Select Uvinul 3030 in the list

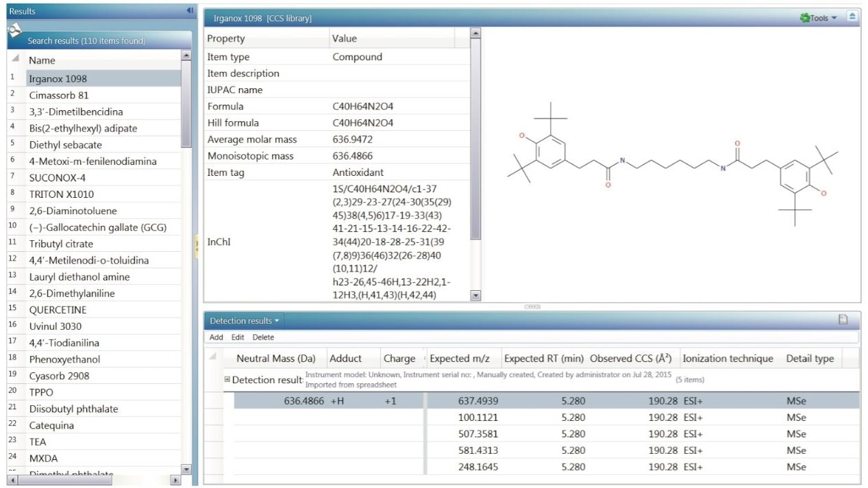pos(103,326)
